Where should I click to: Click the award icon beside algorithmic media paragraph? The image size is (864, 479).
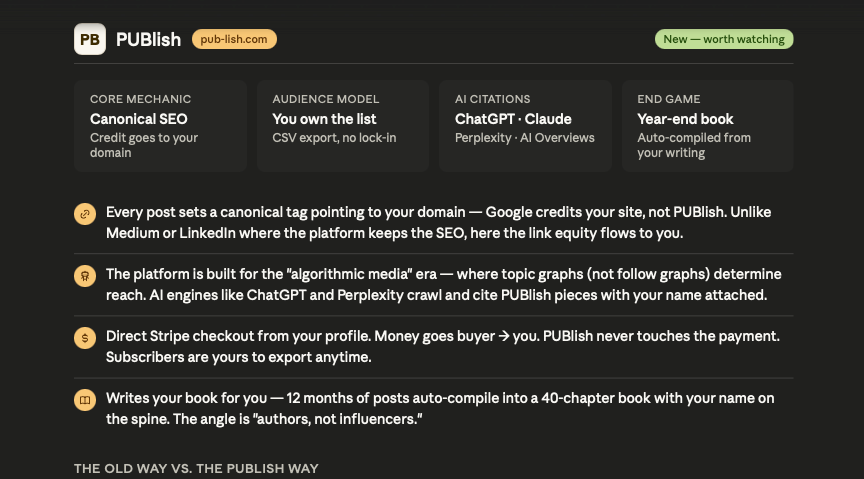point(85,276)
